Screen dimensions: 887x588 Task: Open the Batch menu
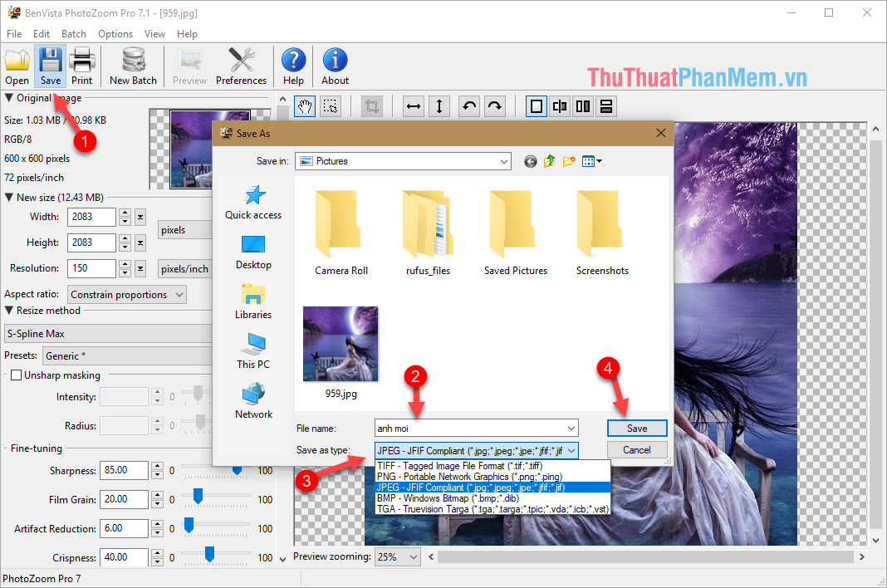[74, 33]
